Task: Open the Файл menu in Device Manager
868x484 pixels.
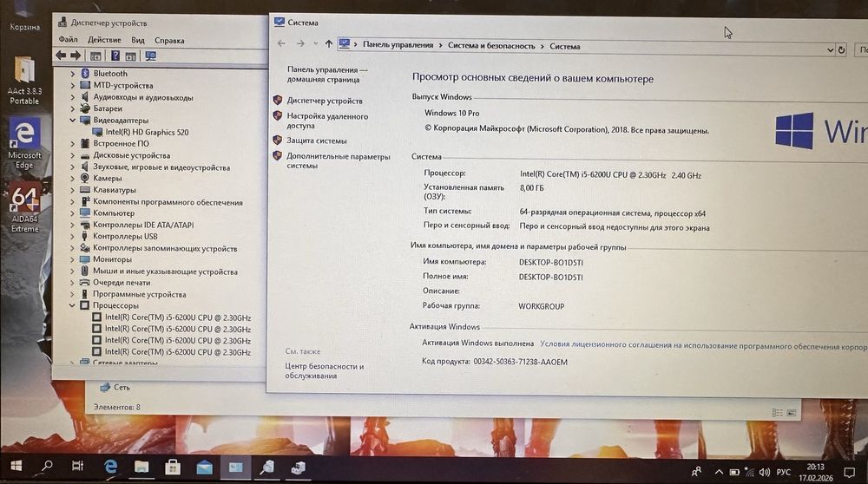Action: click(x=68, y=39)
